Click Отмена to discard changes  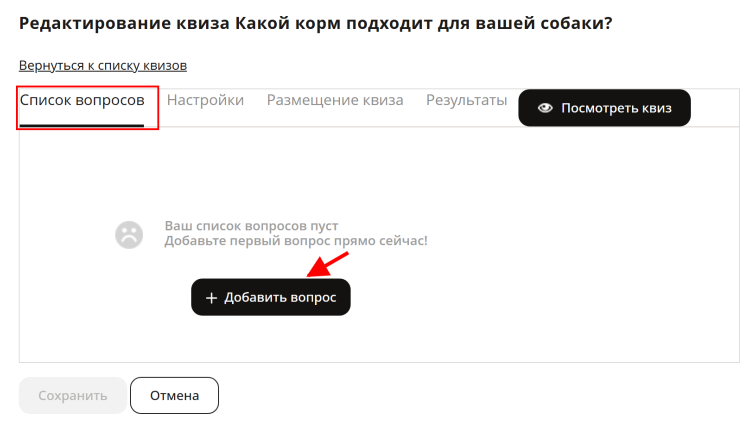tap(175, 396)
